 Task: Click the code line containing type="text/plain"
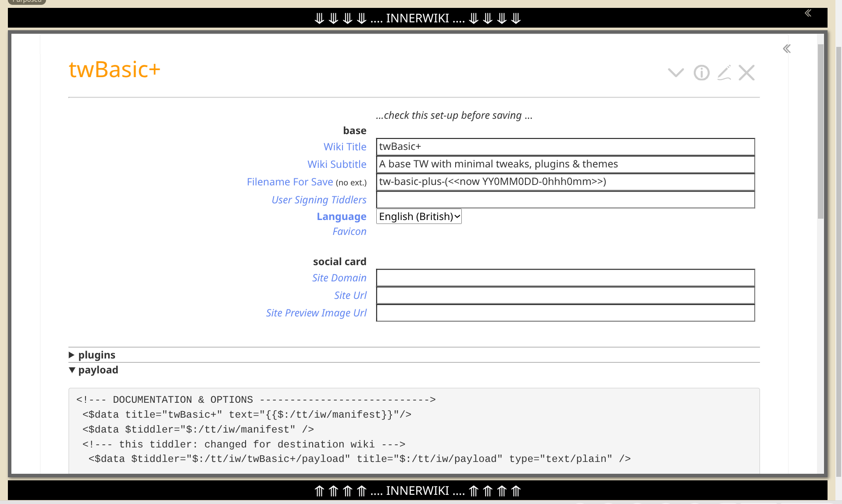click(360, 459)
